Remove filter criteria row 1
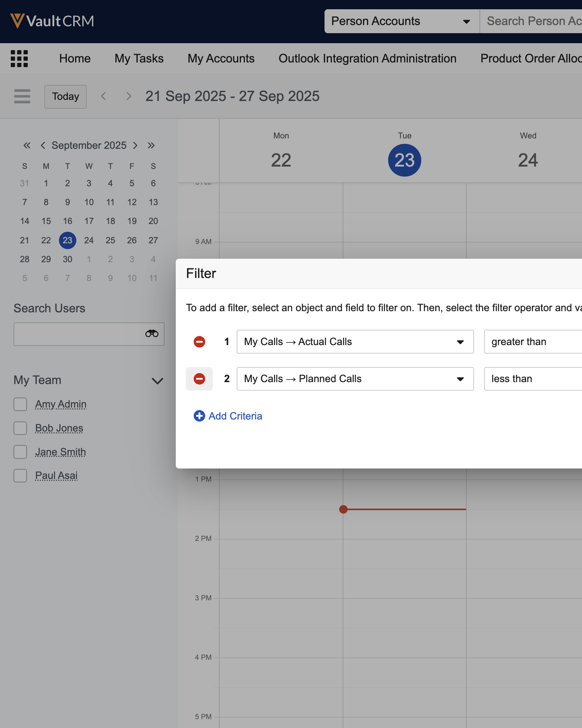582x728 pixels. pyautogui.click(x=199, y=342)
